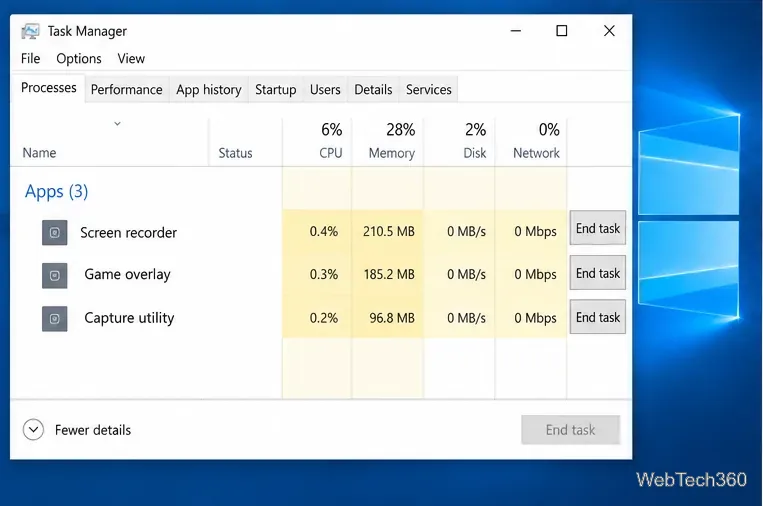The width and height of the screenshot is (763, 506).
Task: Click the Fewer details label
Action: 93,430
